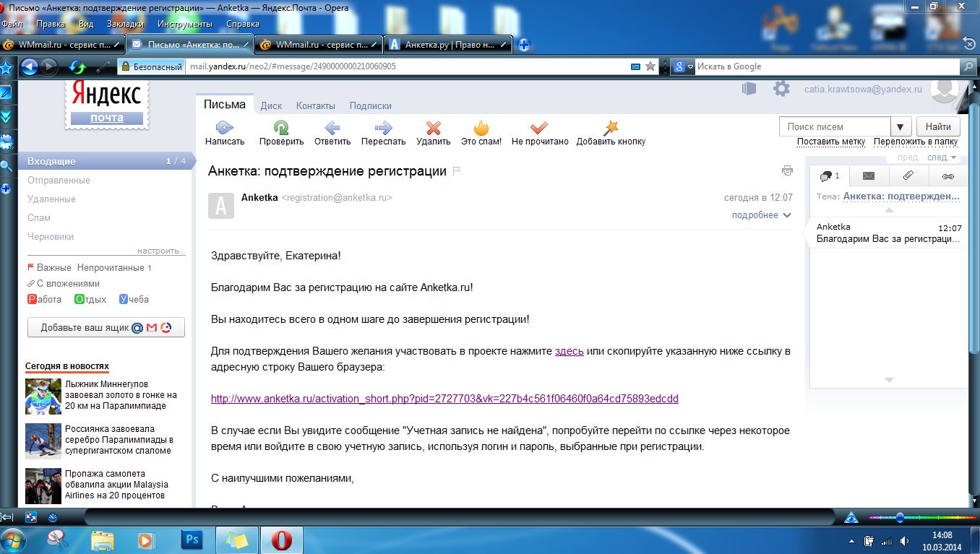Image resolution: width=980 pixels, height=554 pixels.
Task: Open the Закладки menu in Opera
Action: coord(124,24)
